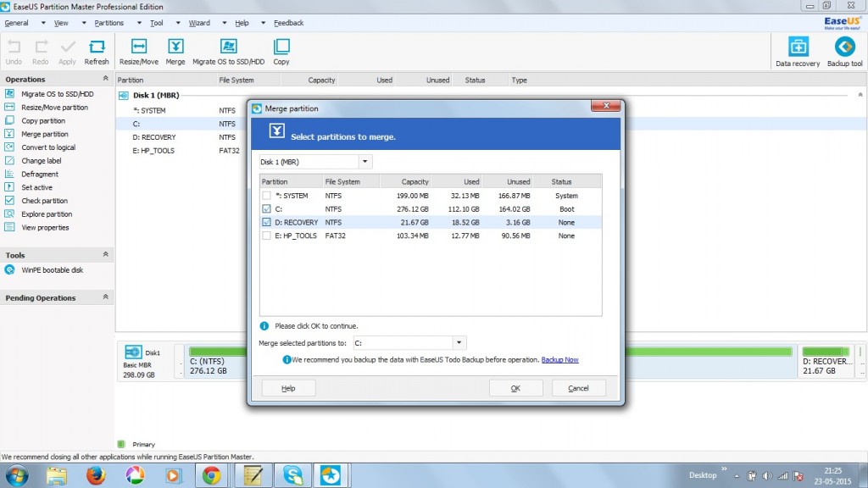Close the Merge partition dialog
This screenshot has width=868, height=488.
pos(605,106)
